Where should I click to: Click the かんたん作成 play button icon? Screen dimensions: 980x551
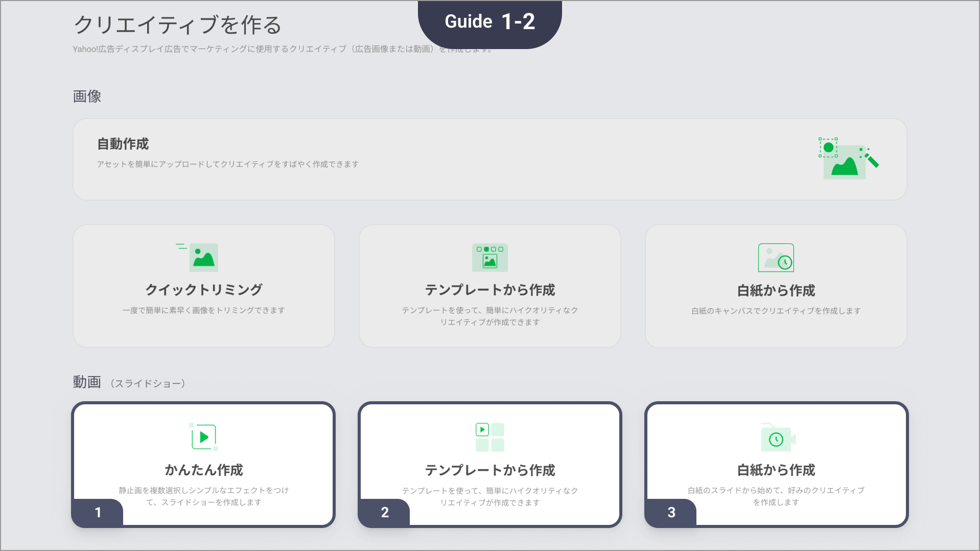204,437
